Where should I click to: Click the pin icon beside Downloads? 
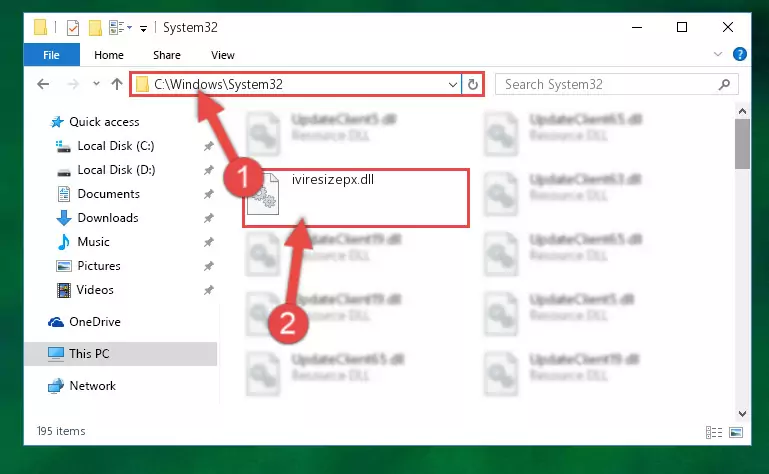(208, 218)
